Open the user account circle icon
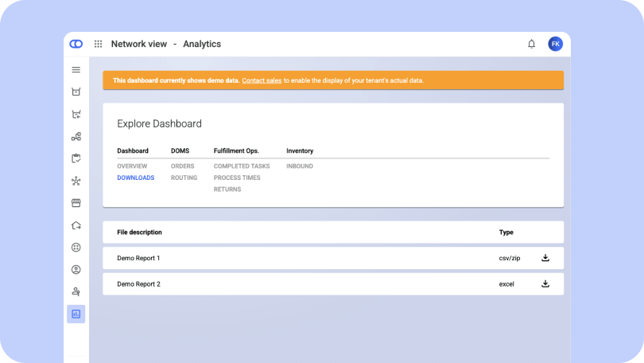This screenshot has width=644, height=363. coord(76,270)
